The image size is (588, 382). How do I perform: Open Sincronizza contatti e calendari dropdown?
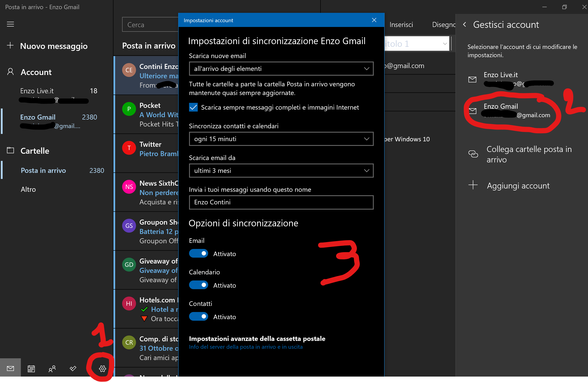click(281, 139)
